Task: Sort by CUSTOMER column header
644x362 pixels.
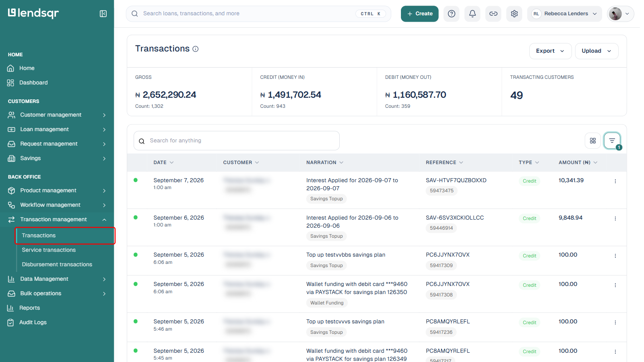Action: [x=241, y=162]
